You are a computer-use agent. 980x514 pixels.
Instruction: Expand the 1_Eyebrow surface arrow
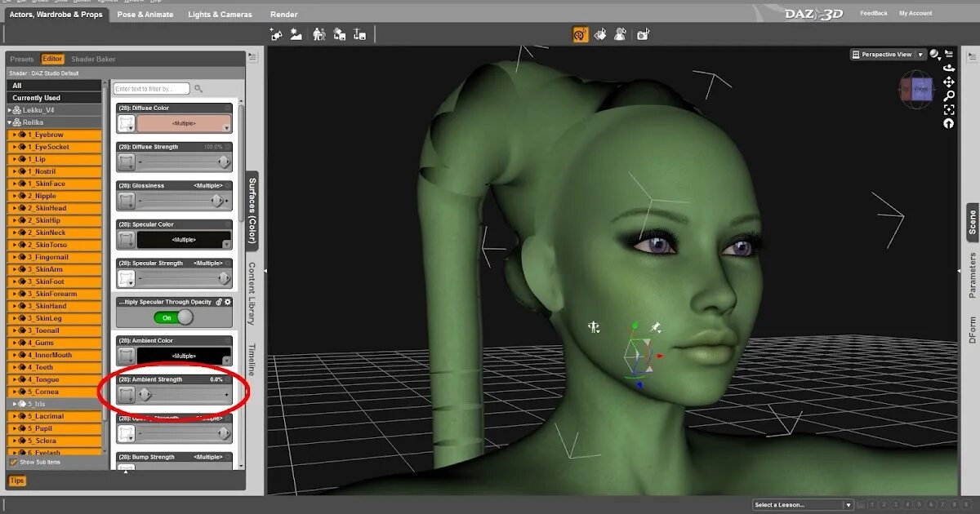coord(15,135)
